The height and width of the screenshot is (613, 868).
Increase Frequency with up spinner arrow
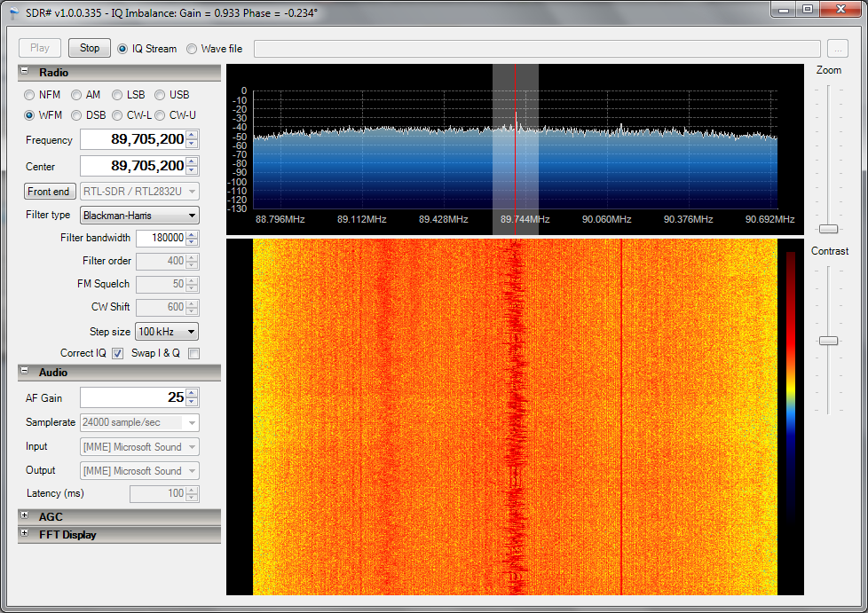[x=193, y=135]
